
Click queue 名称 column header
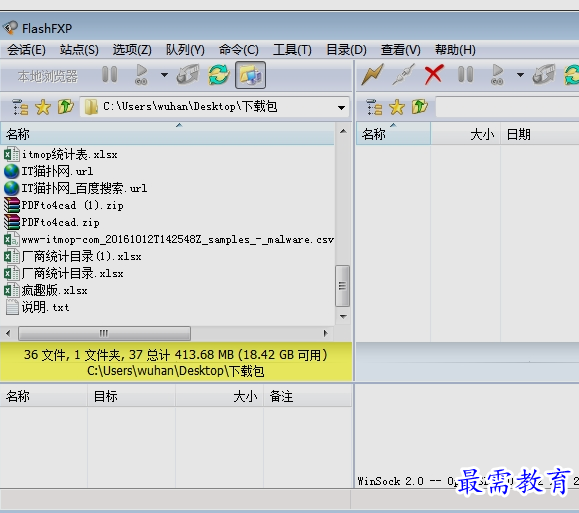44,396
